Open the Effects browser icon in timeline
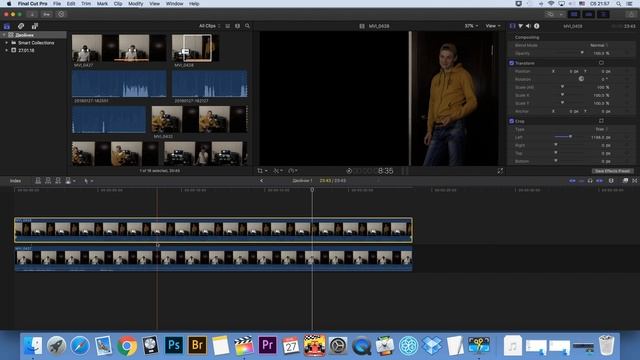Screen dimensions: 640x360 pos(625,181)
